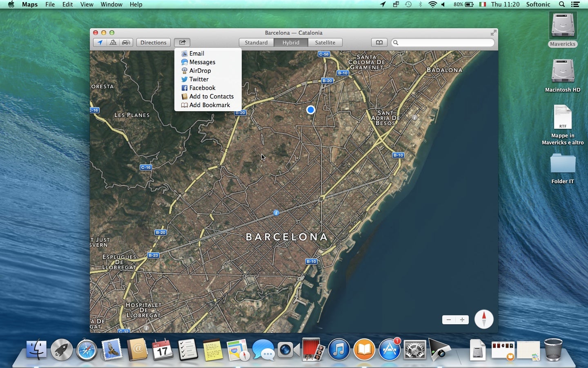Enter full screen with window's corner arrows
588x368 pixels.
(493, 33)
